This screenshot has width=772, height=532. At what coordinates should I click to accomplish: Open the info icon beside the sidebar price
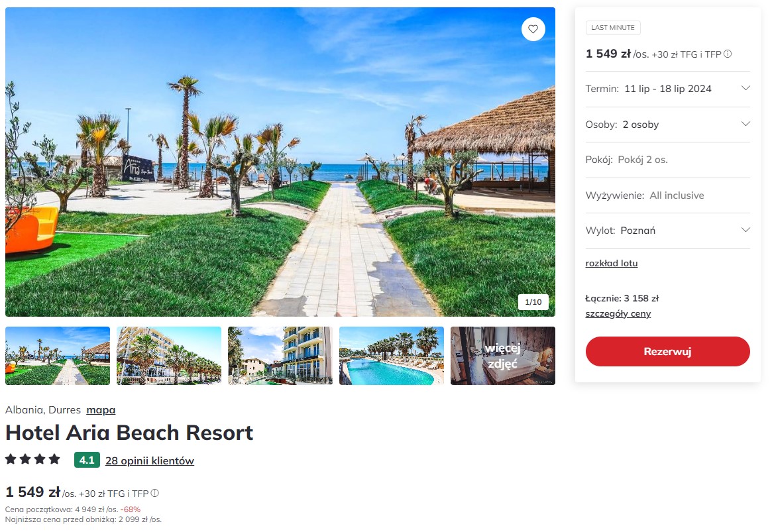(728, 54)
